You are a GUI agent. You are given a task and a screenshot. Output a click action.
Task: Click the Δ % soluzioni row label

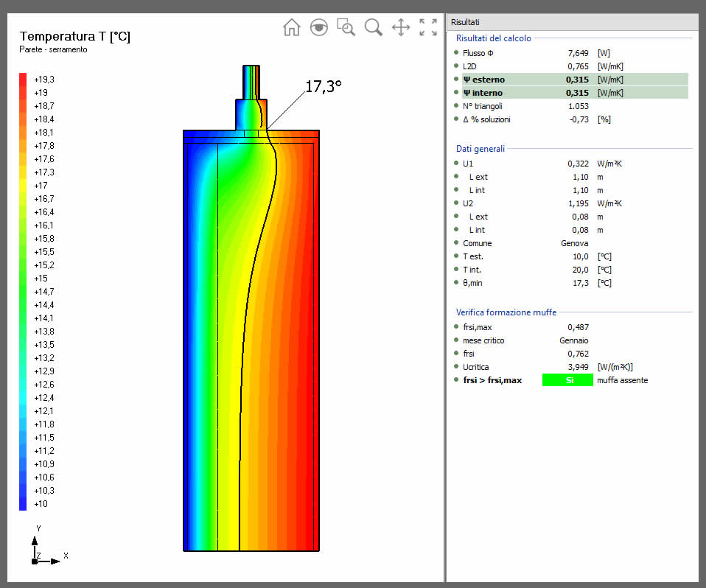(486, 119)
